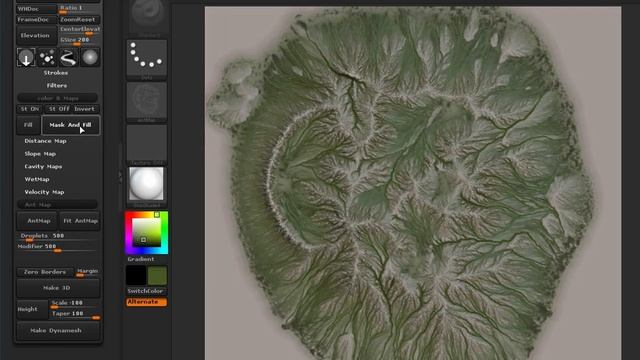Adjust the Ratio slider
This screenshot has height=360, width=640.
[x=80, y=9]
